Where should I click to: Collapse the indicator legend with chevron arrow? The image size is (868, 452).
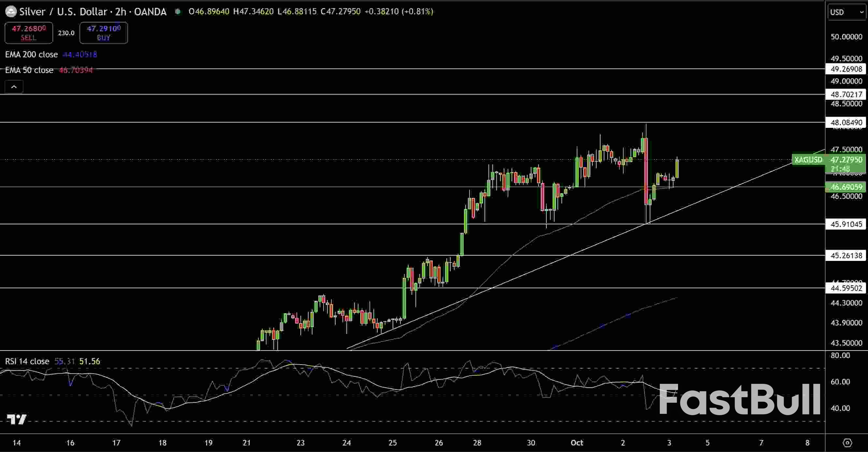click(13, 86)
